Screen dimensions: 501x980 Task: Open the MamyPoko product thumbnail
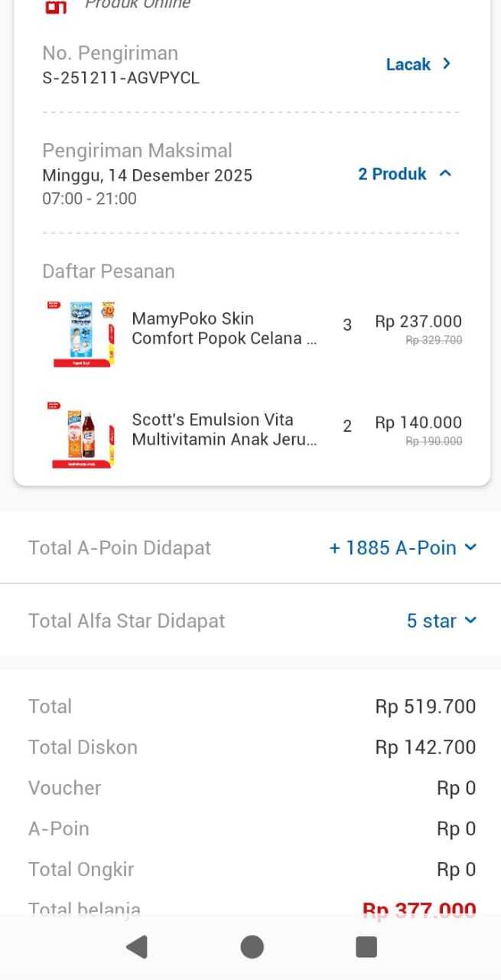point(81,332)
